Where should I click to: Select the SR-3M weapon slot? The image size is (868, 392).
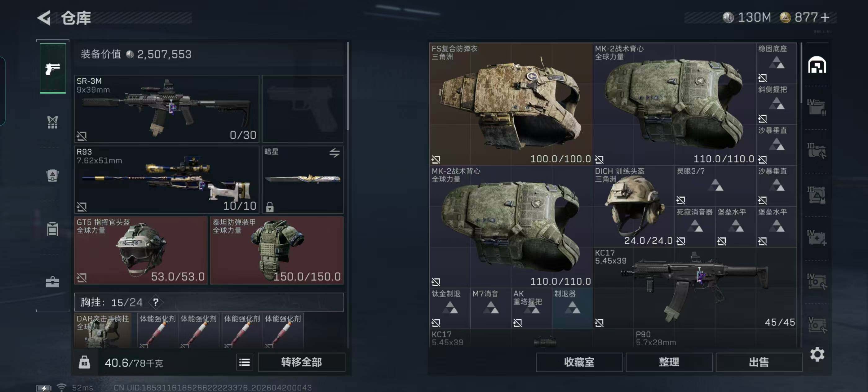click(x=166, y=109)
